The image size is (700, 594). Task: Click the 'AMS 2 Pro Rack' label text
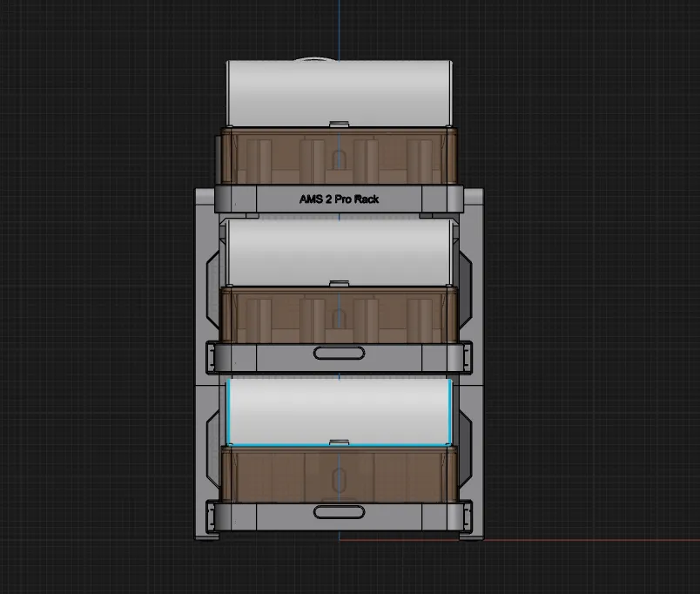point(339,199)
